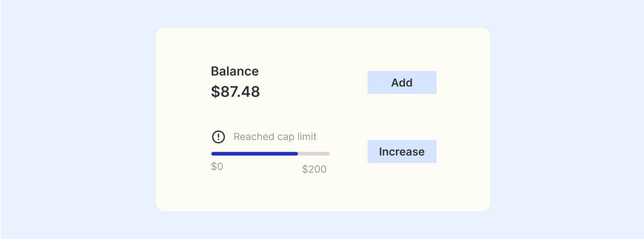The image size is (644, 239).
Task: Click the exclamation warning icon
Action: click(218, 137)
